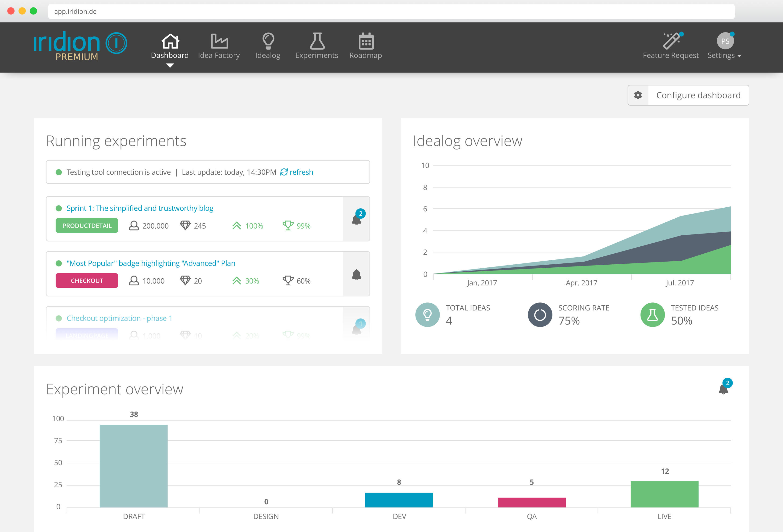Click the QA bar showing 5
This screenshot has width=783, height=532.
click(x=532, y=502)
